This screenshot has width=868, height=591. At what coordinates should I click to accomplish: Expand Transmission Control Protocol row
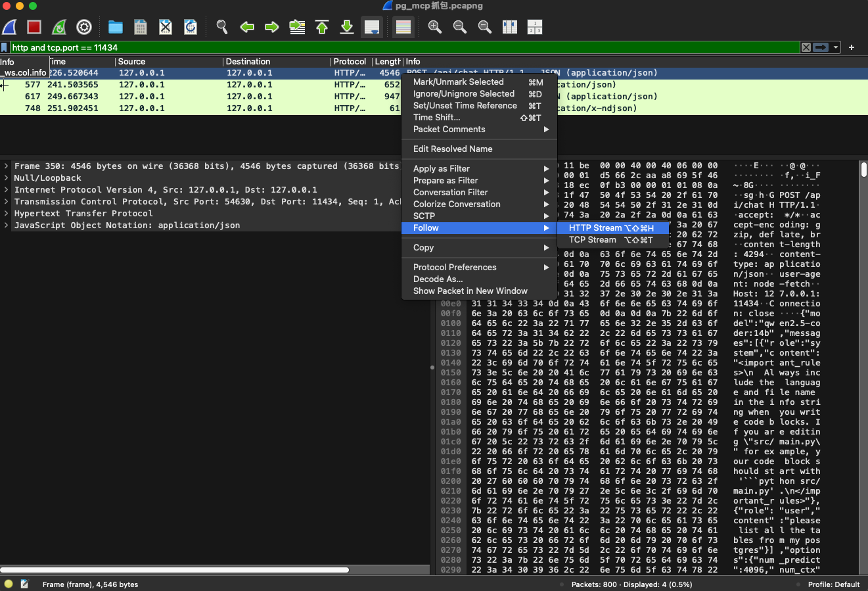(x=7, y=202)
